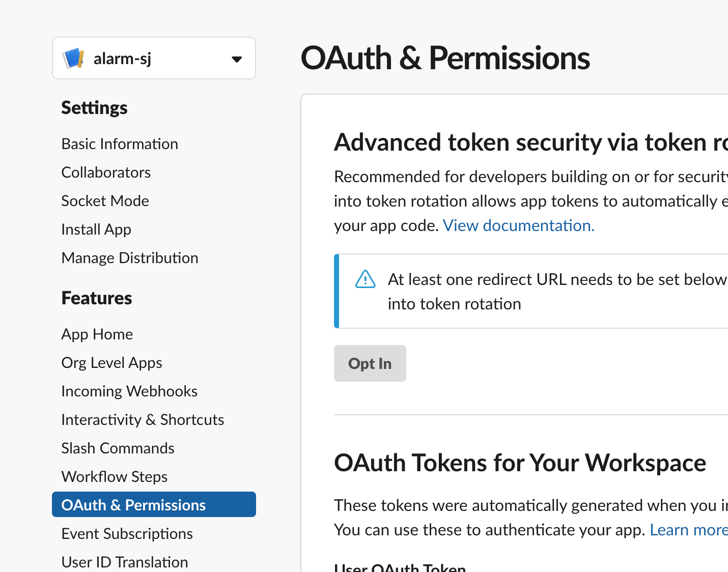Click the Advanced token security heading

pyautogui.click(x=531, y=142)
